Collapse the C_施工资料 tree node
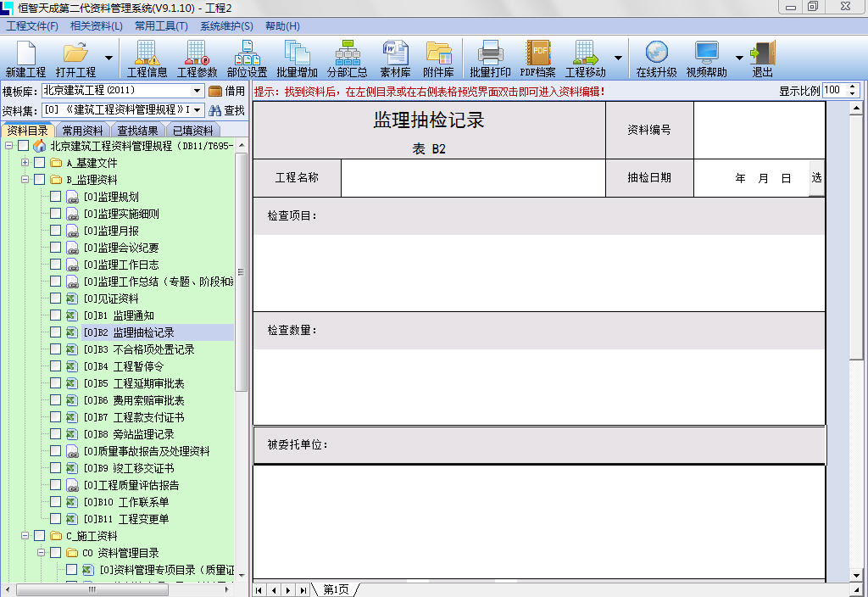The width and height of the screenshot is (868, 597). (x=25, y=536)
